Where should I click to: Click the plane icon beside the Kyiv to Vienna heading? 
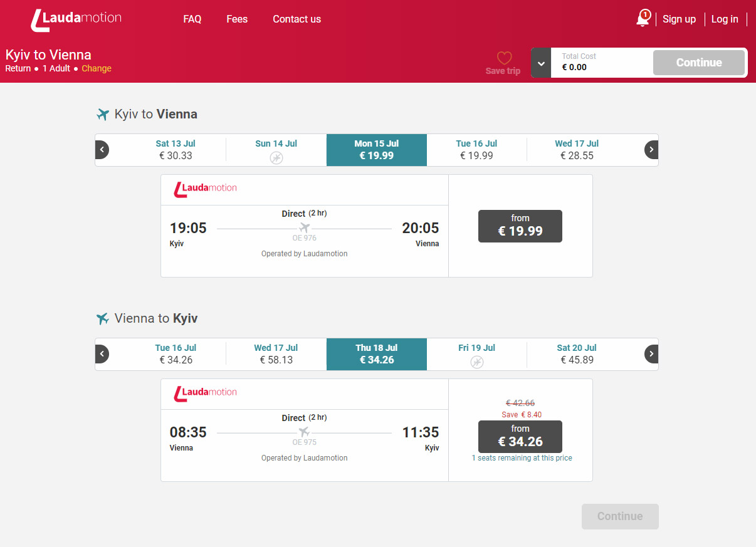(x=103, y=115)
